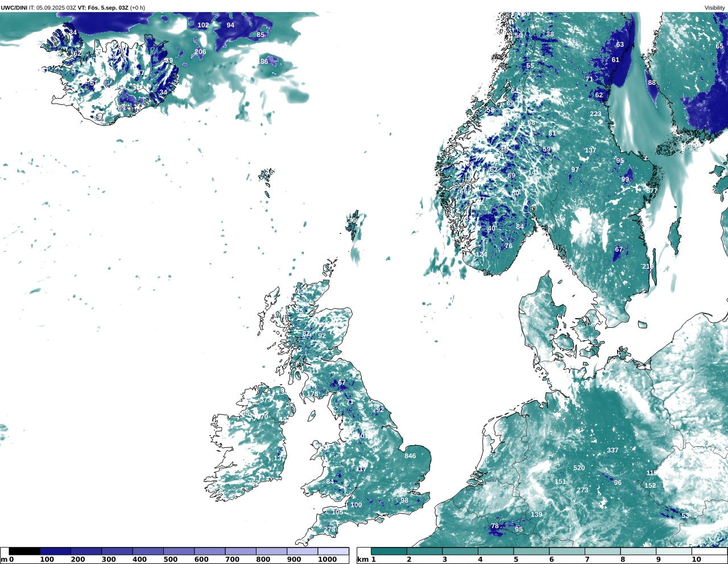Viewport: 728px width, 564px height.
Task: Pick the 200–300 m legend color swatch
Action: click(86, 551)
